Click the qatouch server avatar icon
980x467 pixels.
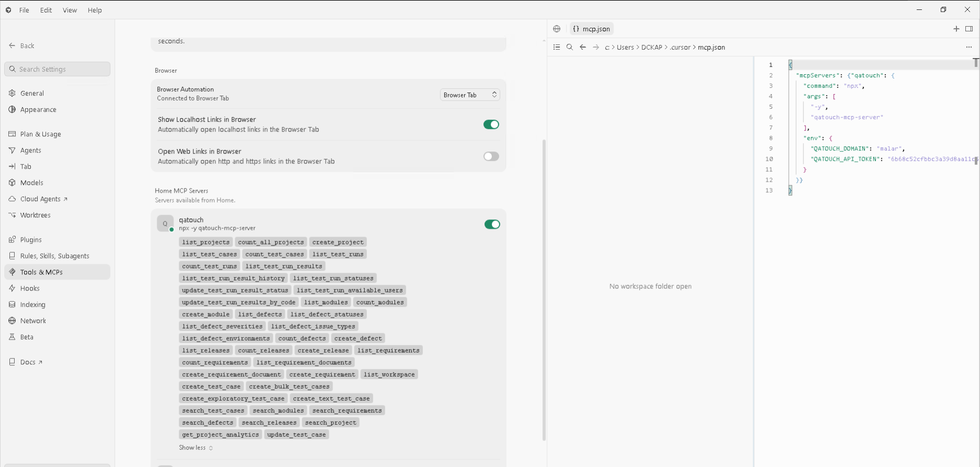pyautogui.click(x=165, y=224)
